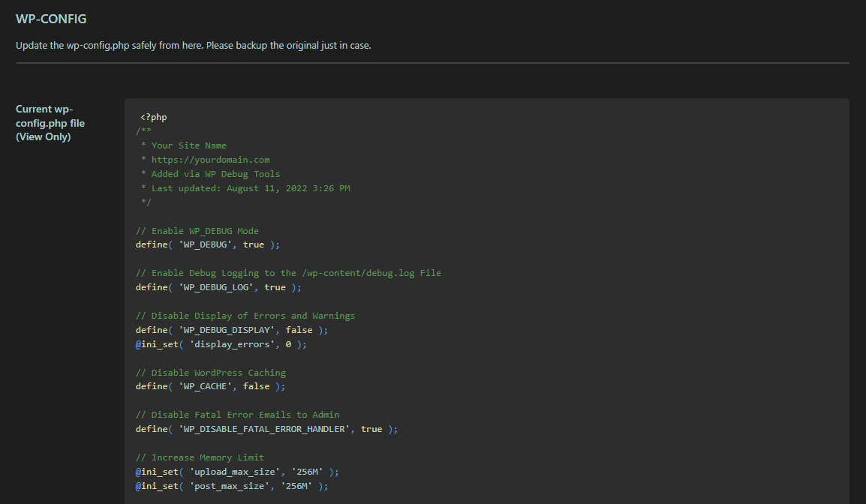
Task: Click the WP_CACHE define line
Action: click(211, 386)
